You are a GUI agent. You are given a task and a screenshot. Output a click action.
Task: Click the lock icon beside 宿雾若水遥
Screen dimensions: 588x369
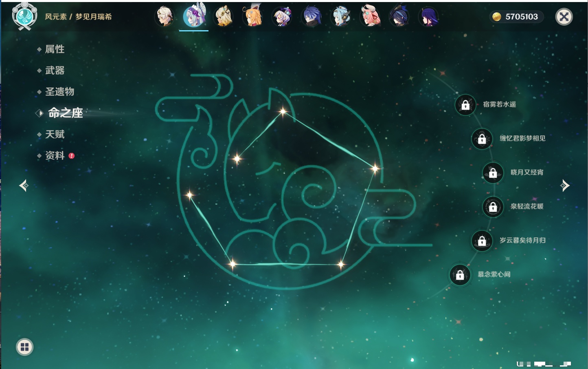(x=465, y=105)
